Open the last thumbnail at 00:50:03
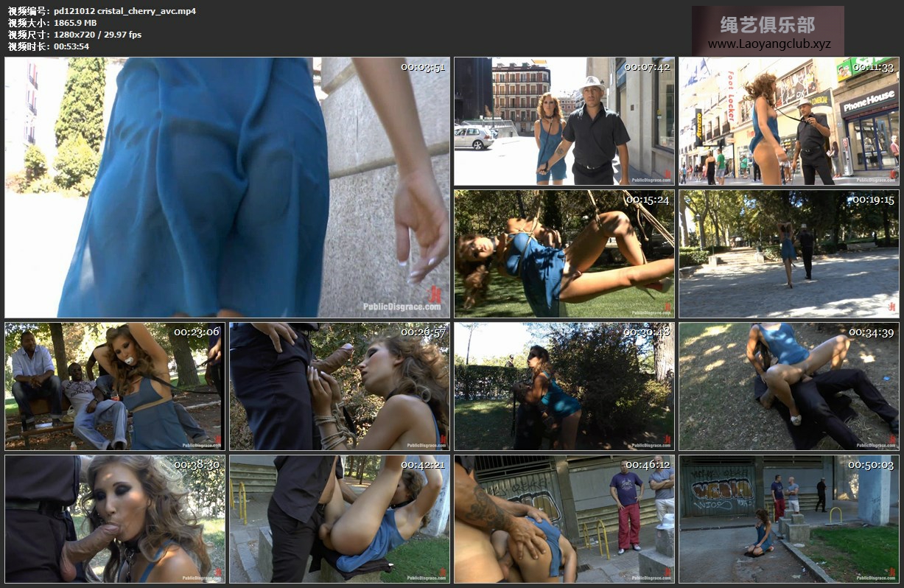The image size is (904, 588). click(x=788, y=519)
